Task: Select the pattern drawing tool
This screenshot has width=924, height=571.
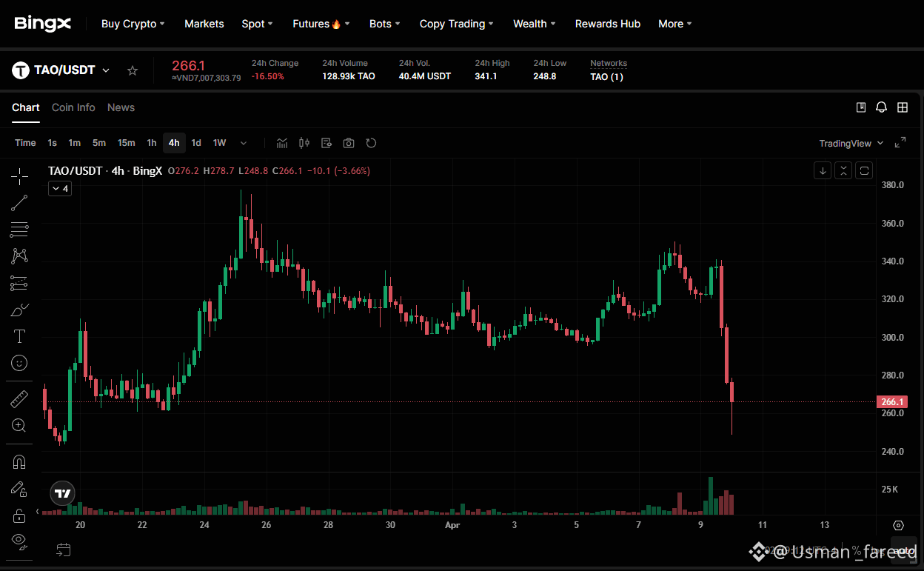Action: pos(19,256)
